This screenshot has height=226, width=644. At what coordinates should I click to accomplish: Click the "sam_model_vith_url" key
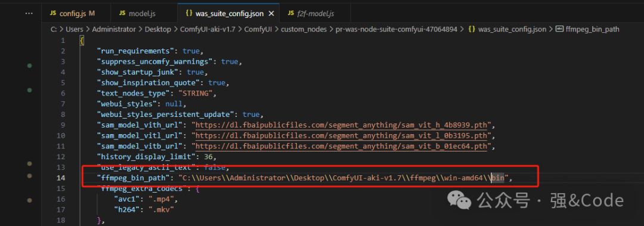click(141, 125)
